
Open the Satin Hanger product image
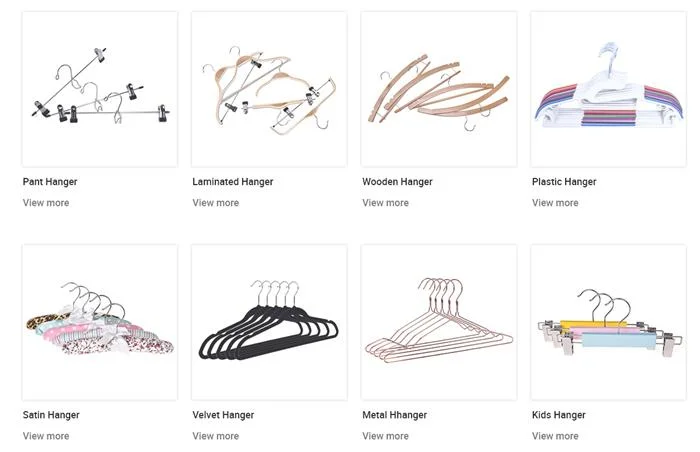pos(100,322)
